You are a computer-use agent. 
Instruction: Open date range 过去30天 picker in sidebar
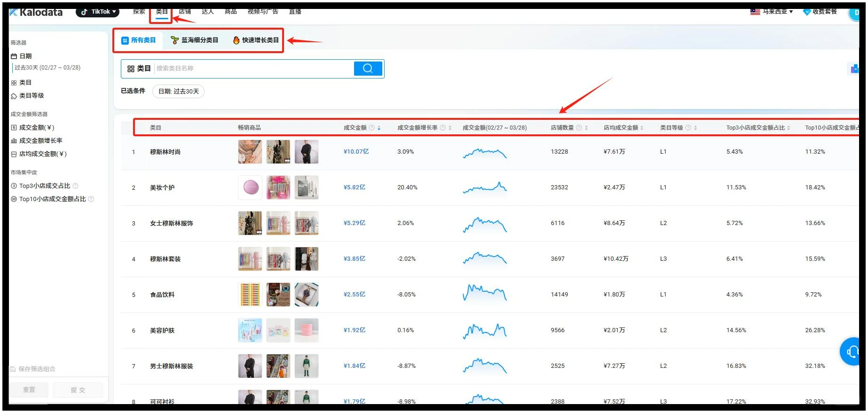pos(47,68)
